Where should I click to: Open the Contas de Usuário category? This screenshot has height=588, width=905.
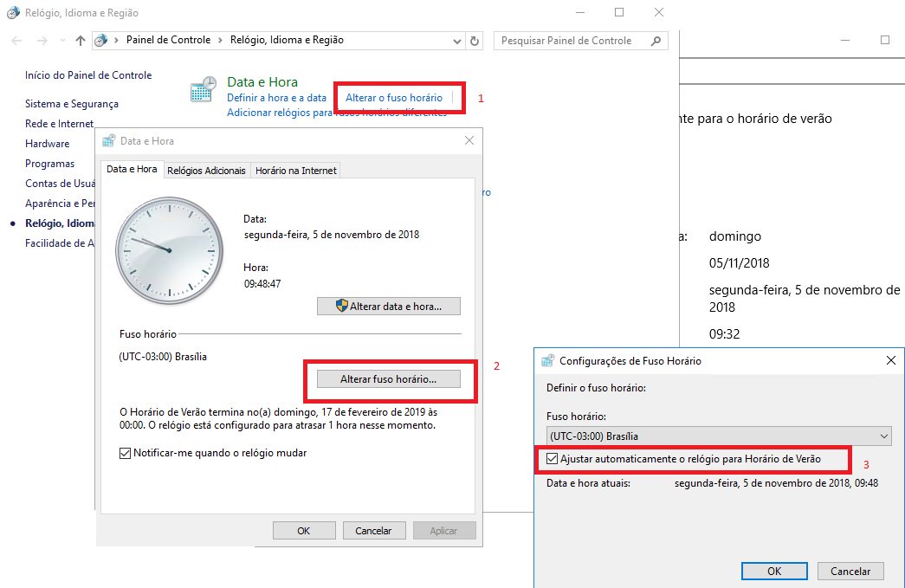point(60,184)
